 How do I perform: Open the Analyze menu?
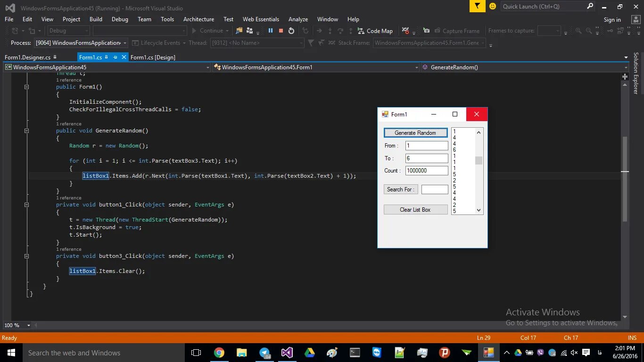pos(298,19)
